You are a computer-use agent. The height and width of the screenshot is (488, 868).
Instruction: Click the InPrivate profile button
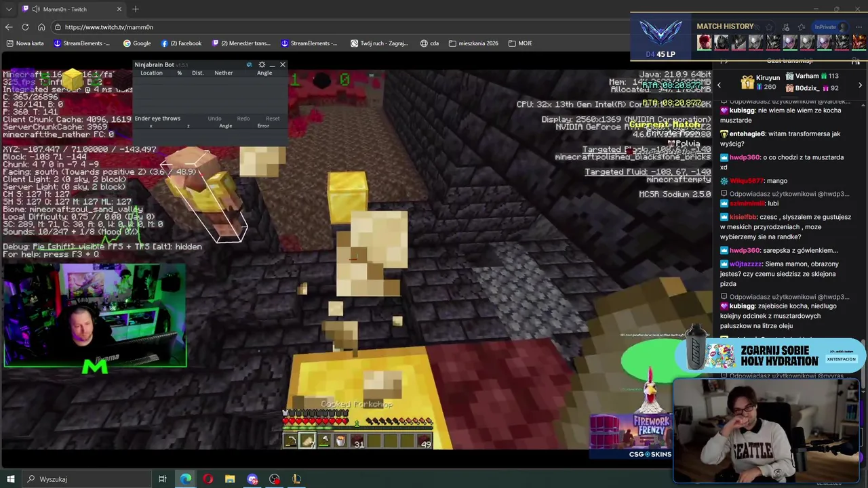tap(830, 27)
